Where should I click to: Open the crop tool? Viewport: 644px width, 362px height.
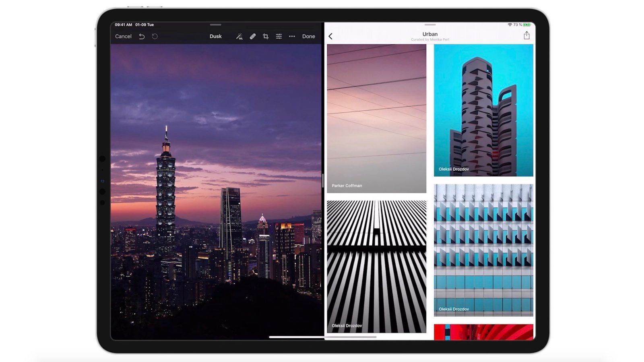click(x=266, y=36)
